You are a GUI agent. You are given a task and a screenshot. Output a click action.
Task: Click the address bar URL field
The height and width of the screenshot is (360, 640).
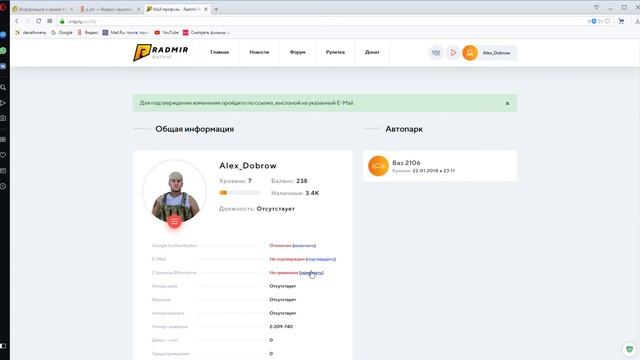[x=327, y=21]
